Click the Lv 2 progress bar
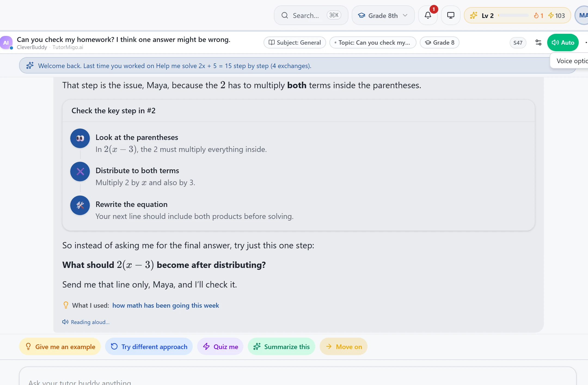588x385 pixels. click(513, 16)
